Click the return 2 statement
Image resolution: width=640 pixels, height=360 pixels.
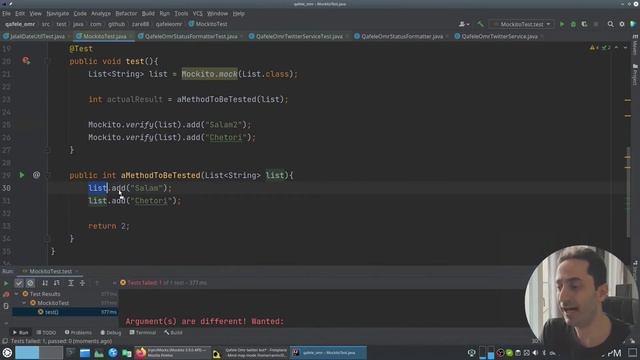point(109,226)
